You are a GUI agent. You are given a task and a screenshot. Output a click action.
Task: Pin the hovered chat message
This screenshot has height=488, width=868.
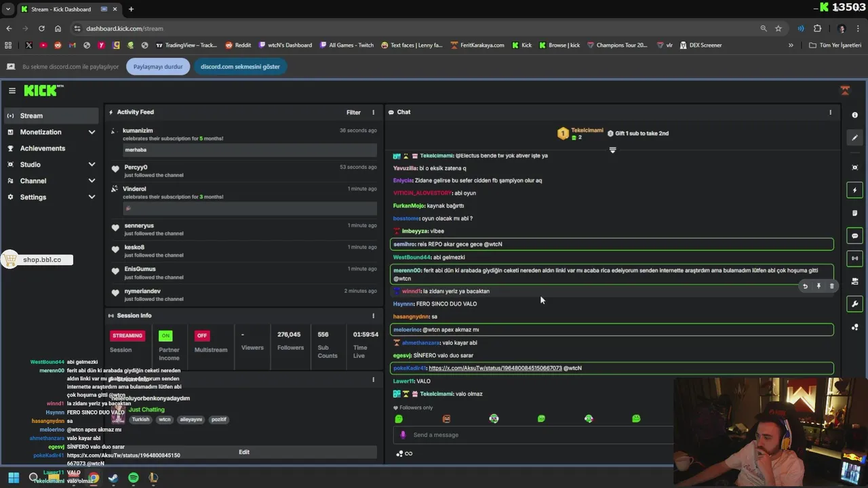click(818, 286)
